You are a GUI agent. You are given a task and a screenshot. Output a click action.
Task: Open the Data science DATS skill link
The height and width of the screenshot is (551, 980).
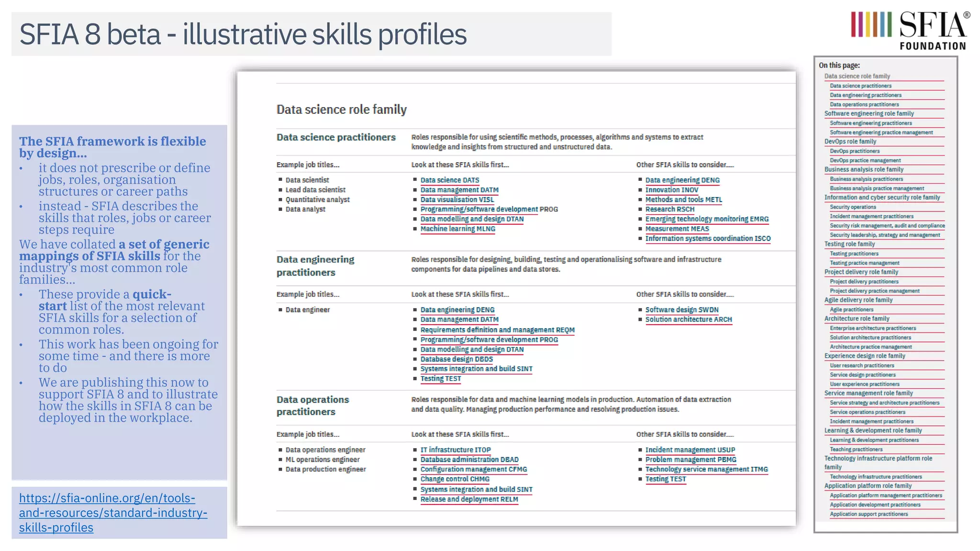click(450, 180)
